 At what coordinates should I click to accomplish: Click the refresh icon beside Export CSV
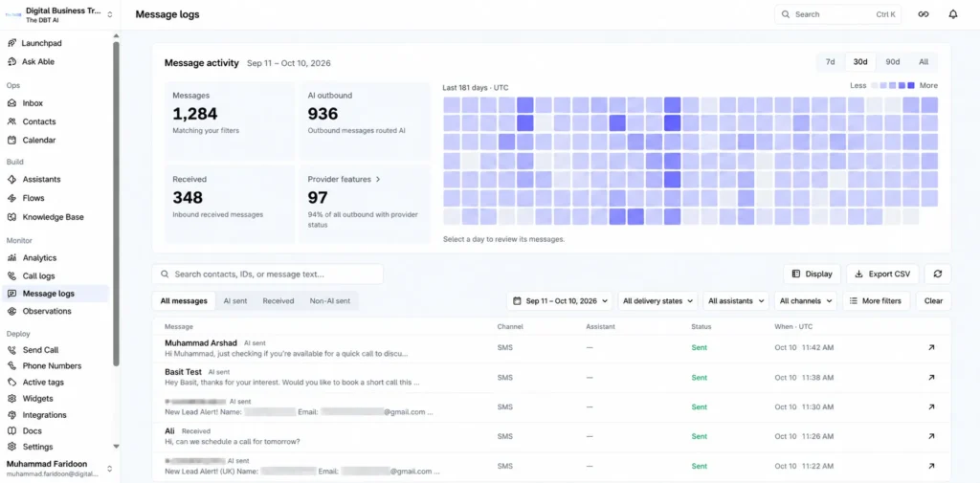[938, 274]
